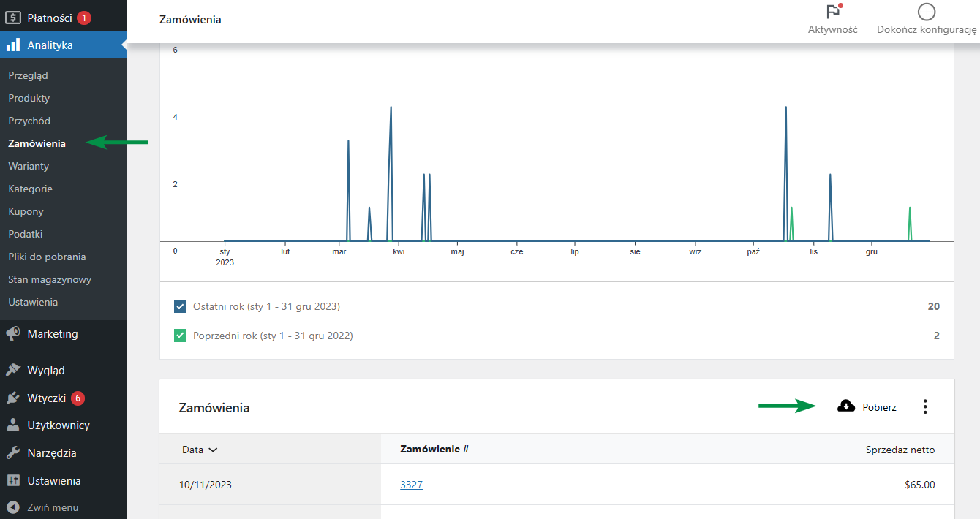
Task: Click the red badge on Płatności
Action: [84, 18]
